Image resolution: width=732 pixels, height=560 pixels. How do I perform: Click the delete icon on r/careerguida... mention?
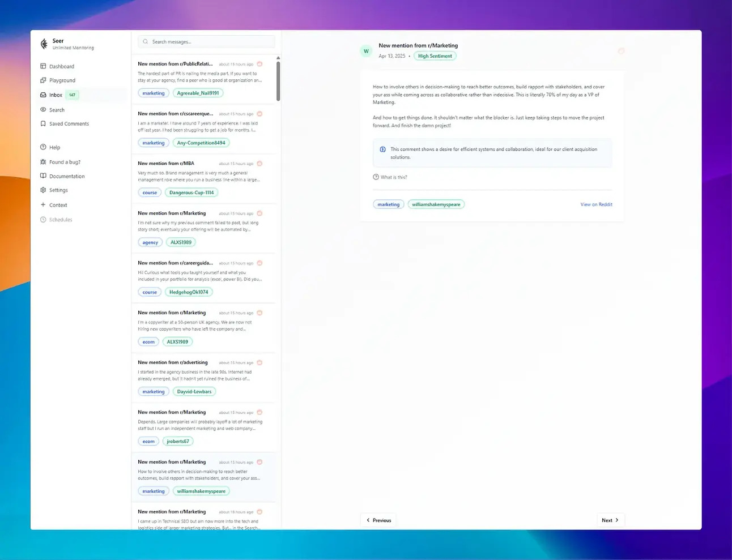pyautogui.click(x=259, y=263)
